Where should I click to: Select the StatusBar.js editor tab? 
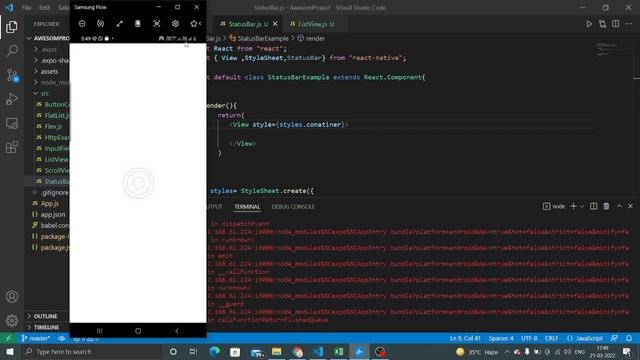point(244,24)
